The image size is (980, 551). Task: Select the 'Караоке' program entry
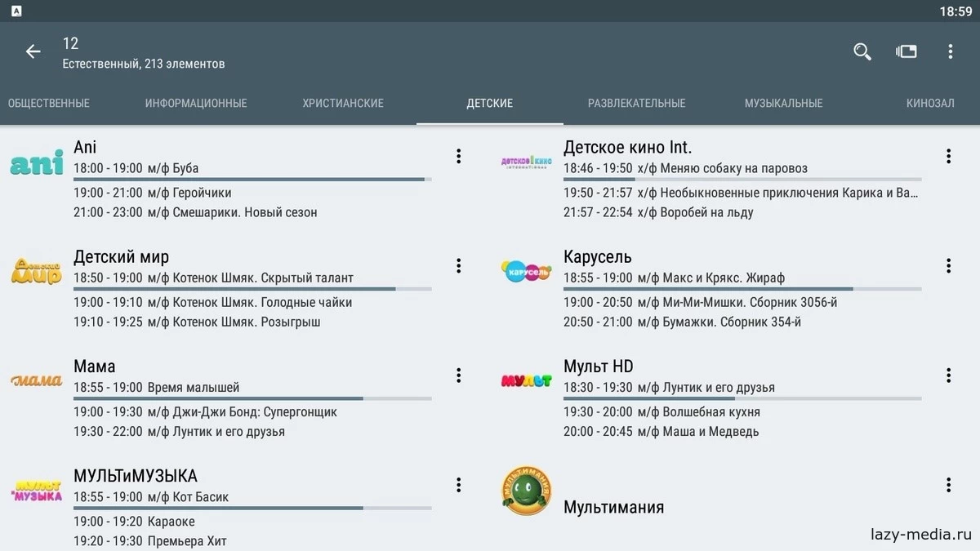point(171,521)
